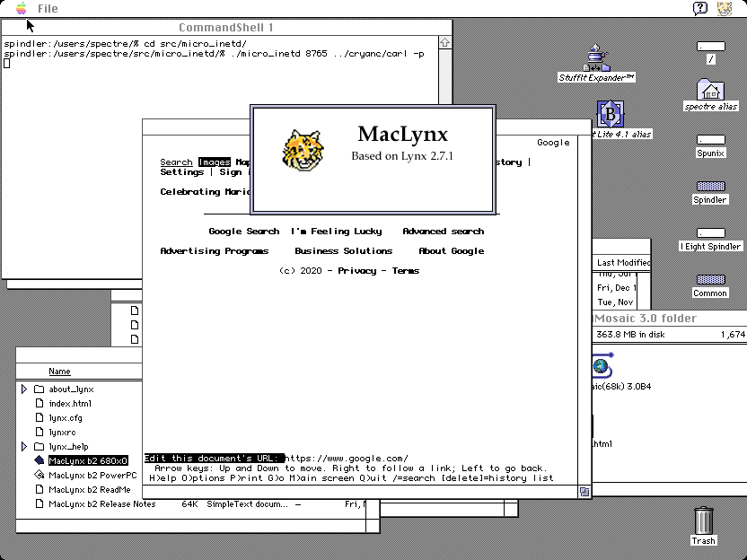
Task: Select the MacLynx b2 PowerPC application icon
Action: 40,475
